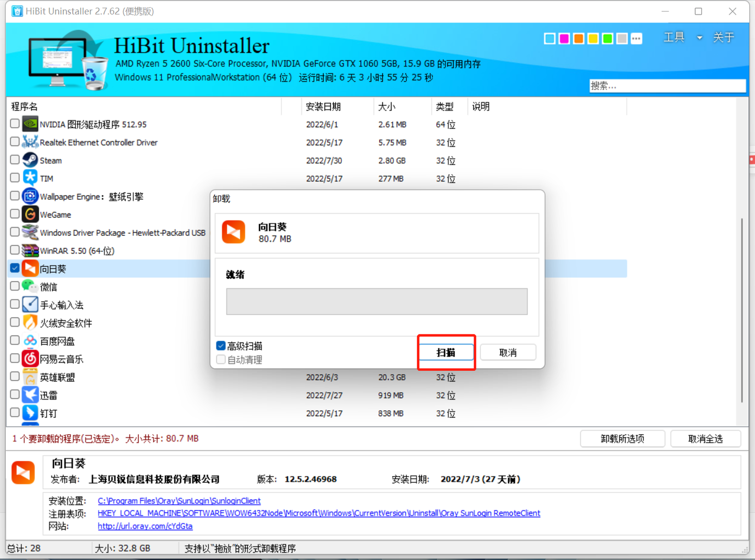Click the 扫描 button in the dialog
The height and width of the screenshot is (560, 755).
(446, 352)
